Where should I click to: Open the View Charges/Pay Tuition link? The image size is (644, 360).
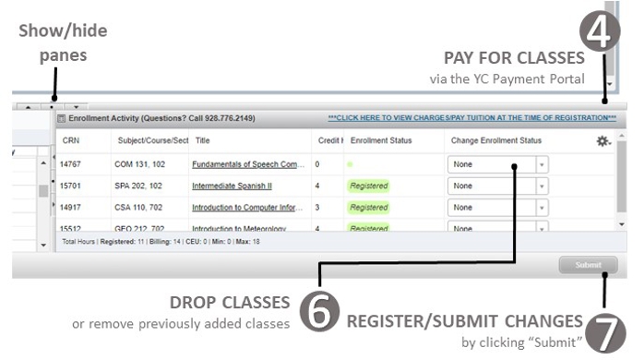471,118
